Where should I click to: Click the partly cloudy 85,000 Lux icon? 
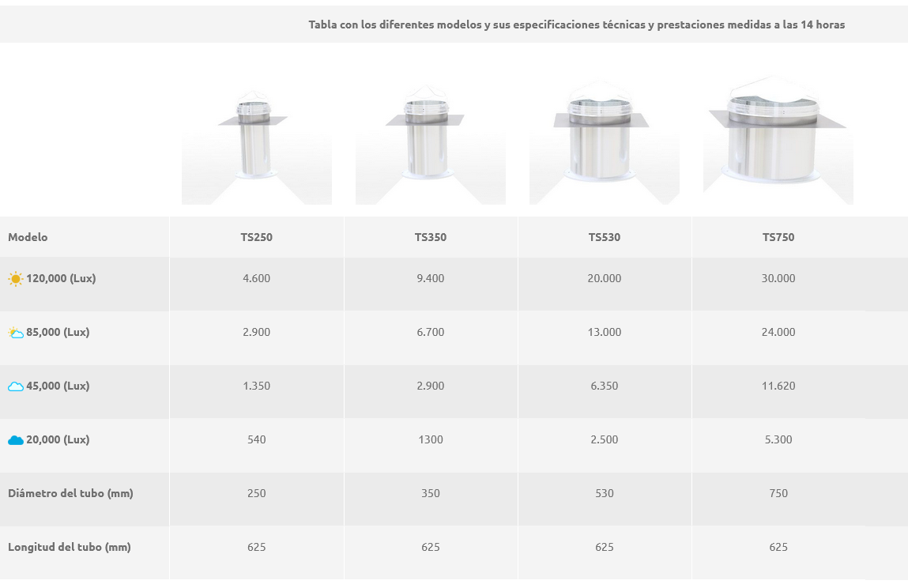pos(16,333)
